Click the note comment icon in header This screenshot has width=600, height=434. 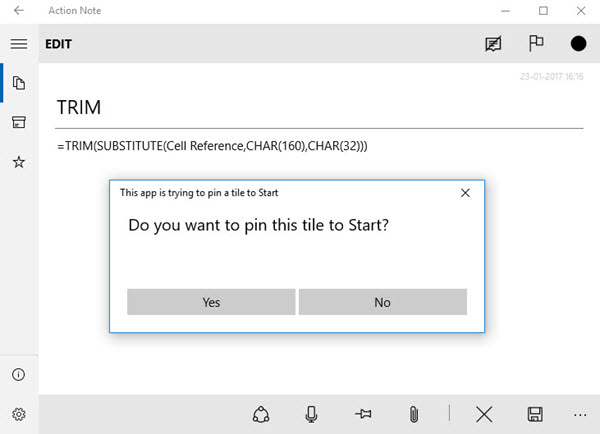(493, 44)
